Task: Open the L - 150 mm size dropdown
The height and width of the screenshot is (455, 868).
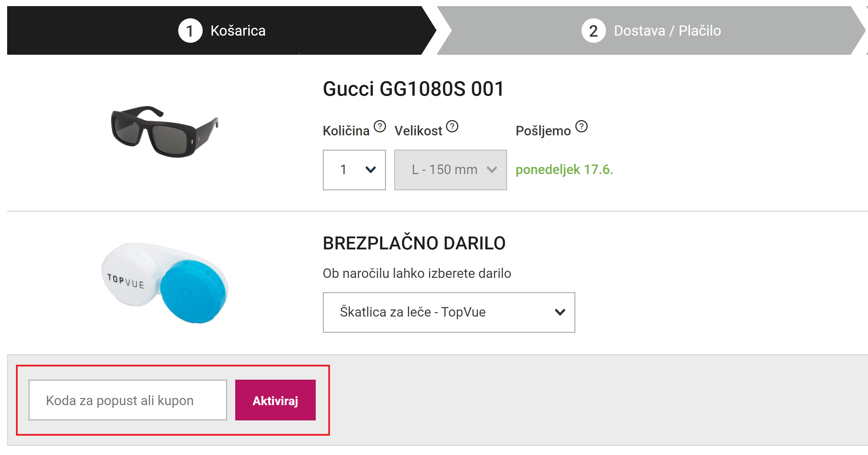Action: tap(450, 170)
